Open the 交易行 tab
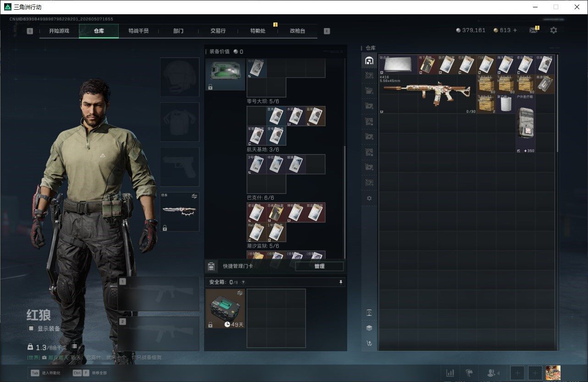588x382 pixels. point(218,31)
